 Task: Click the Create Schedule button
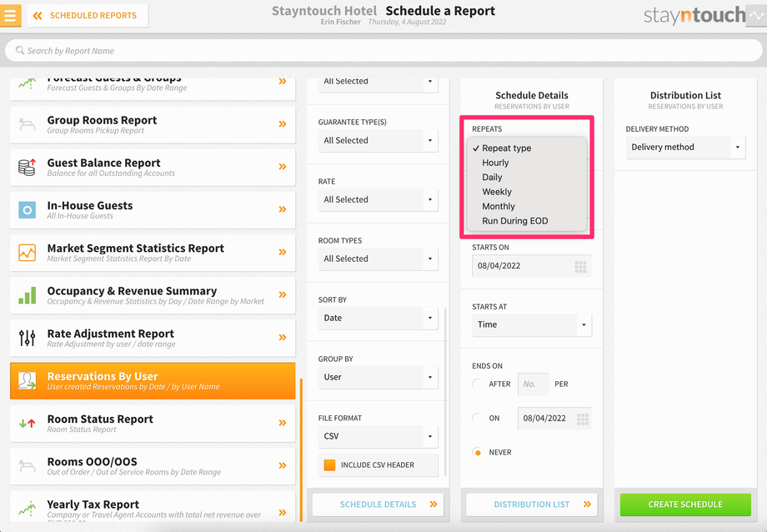685,504
